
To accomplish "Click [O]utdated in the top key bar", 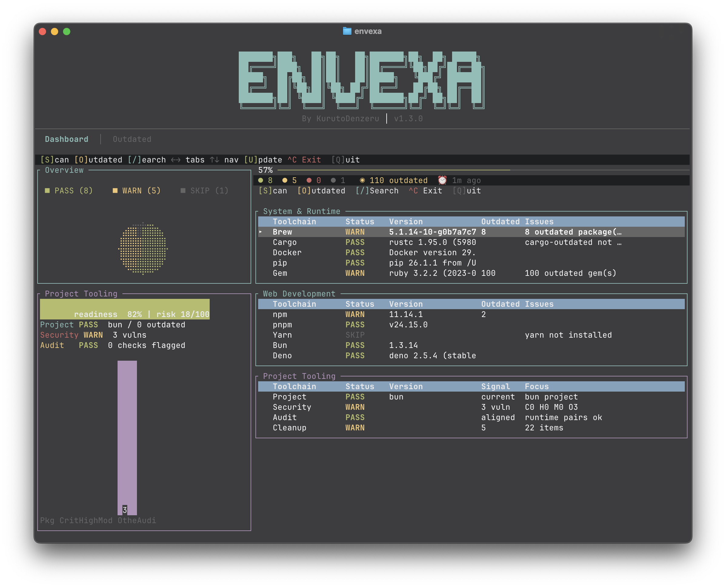I will (x=98, y=160).
